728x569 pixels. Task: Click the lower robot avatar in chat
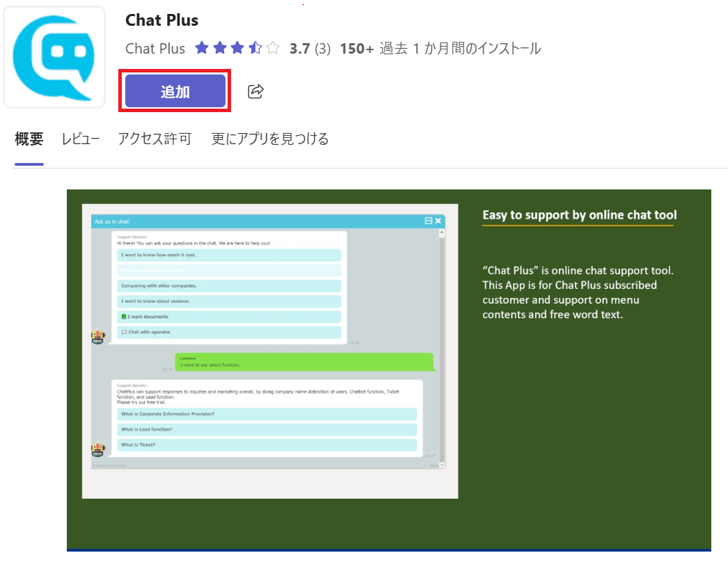(98, 450)
